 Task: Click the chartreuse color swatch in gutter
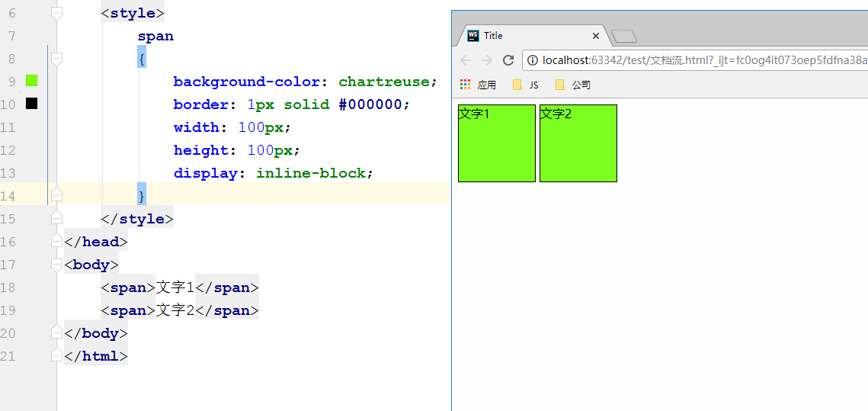point(31,81)
